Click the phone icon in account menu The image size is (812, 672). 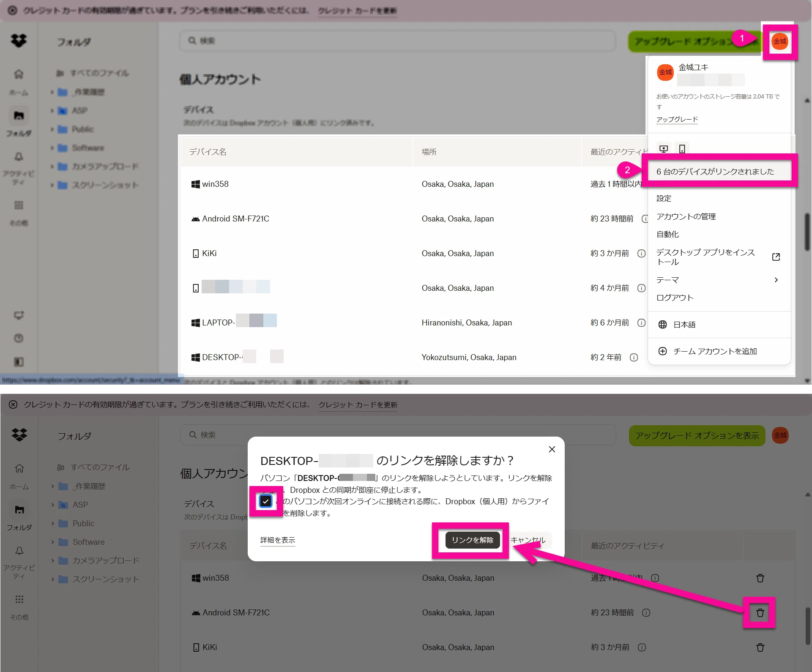682,149
